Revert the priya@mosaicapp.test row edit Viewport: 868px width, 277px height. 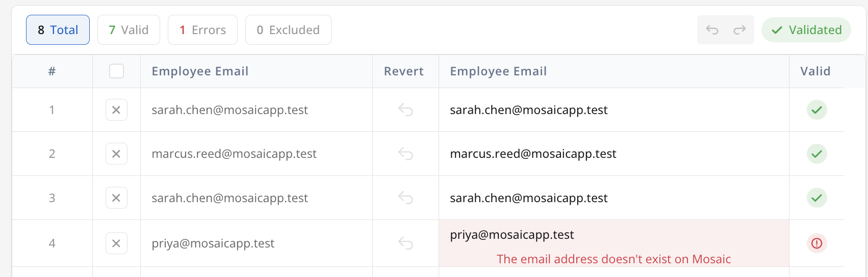405,243
